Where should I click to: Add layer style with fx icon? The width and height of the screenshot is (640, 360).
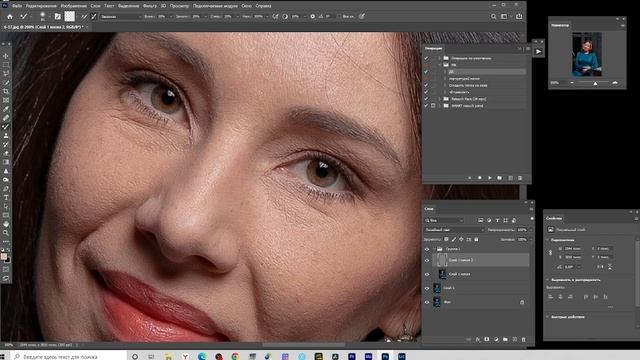[478, 339]
